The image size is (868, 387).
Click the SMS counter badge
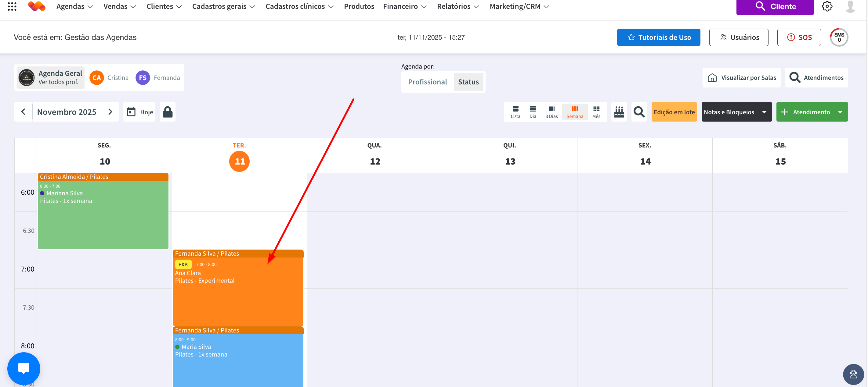(x=839, y=37)
